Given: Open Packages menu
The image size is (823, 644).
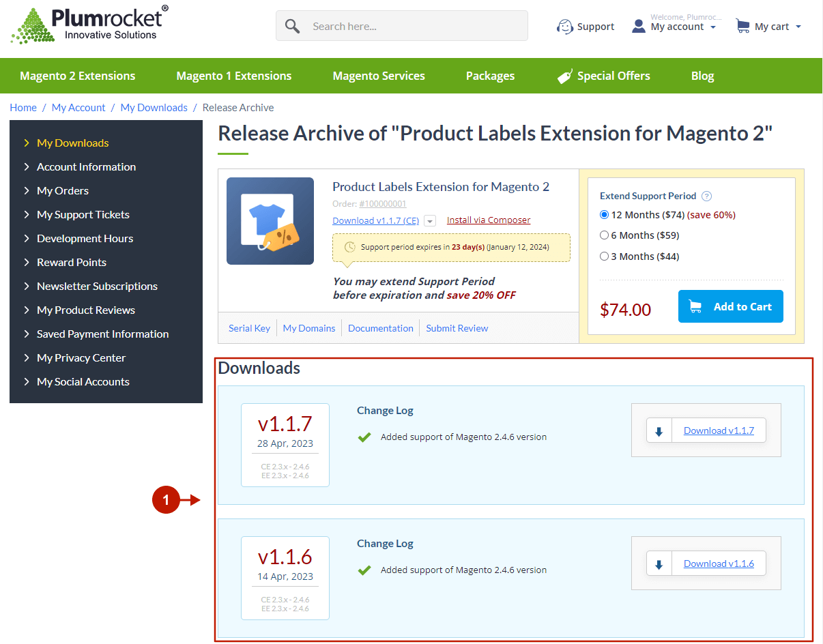Looking at the screenshot, I should click(x=490, y=76).
